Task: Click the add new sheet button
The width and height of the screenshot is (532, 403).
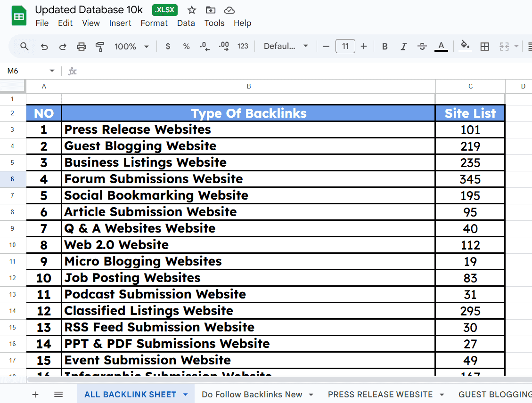Action: 35,395
